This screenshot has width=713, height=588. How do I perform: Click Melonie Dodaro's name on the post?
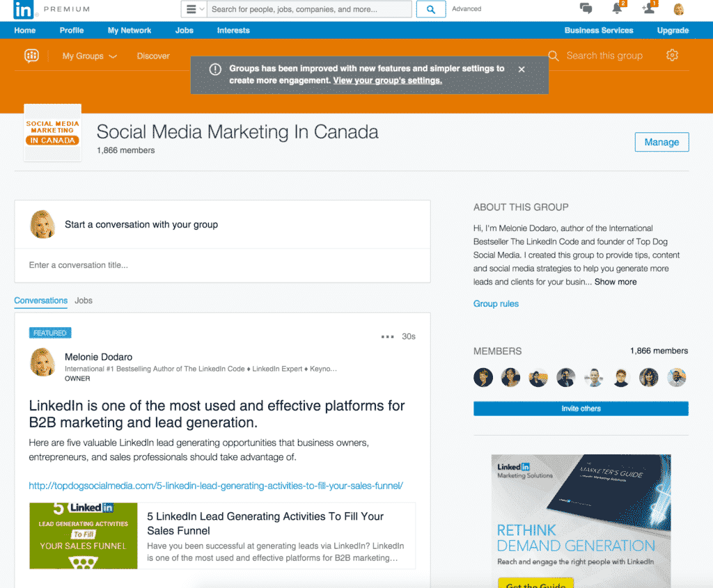pos(99,357)
